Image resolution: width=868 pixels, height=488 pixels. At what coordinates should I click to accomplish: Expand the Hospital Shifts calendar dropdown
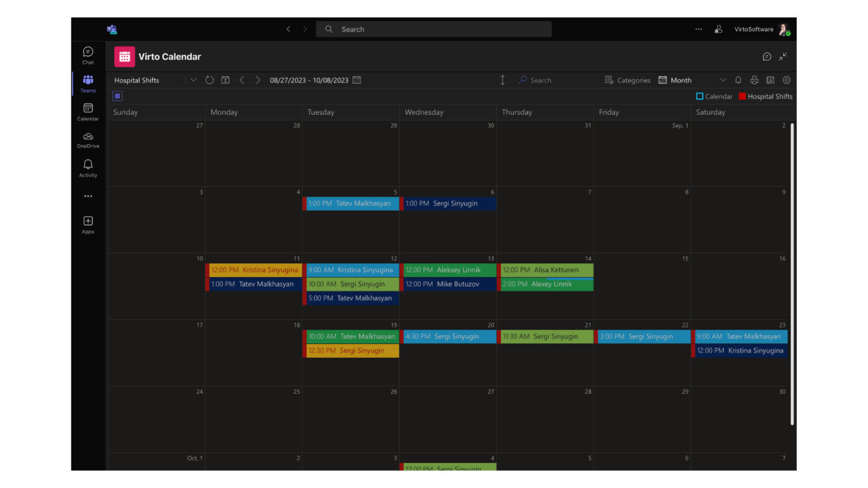pyautogui.click(x=193, y=80)
